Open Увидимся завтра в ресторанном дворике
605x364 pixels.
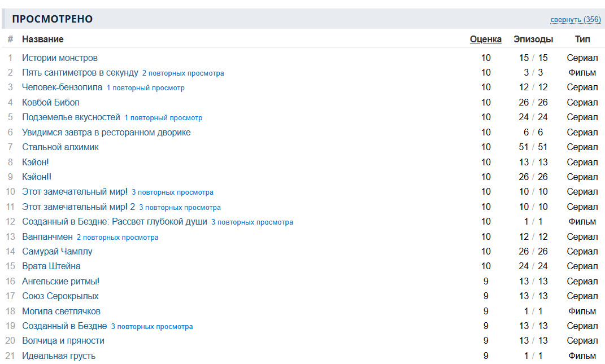(106, 133)
